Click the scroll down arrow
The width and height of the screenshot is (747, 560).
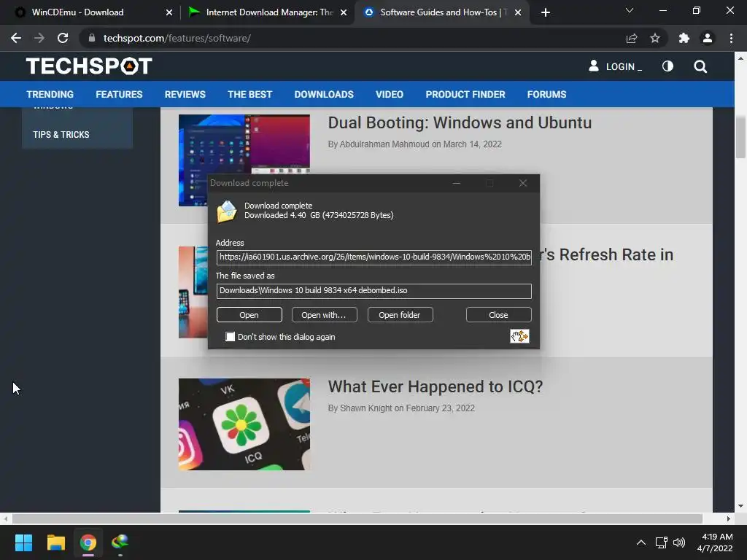pos(740,506)
